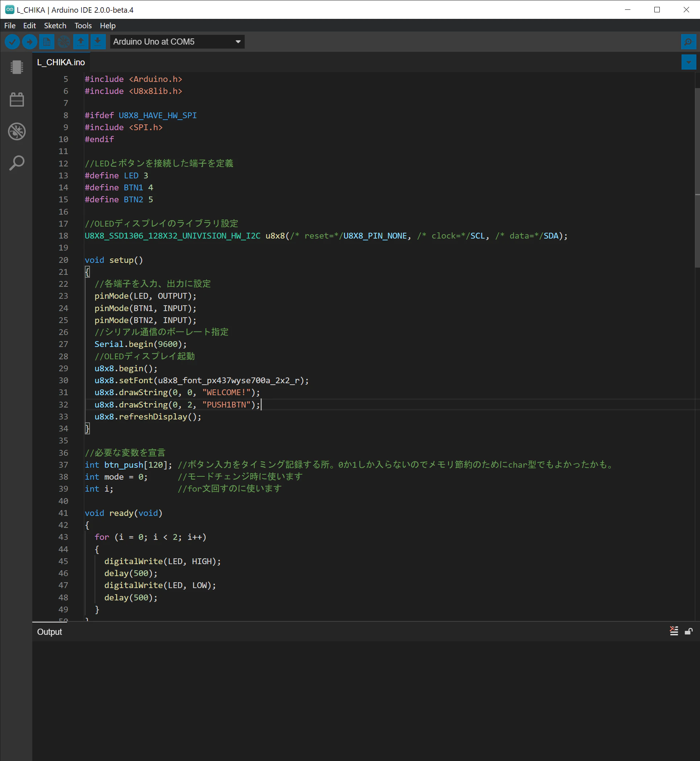Image resolution: width=700 pixels, height=761 pixels.
Task: Click the Open sketch up-arrow icon
Action: point(81,42)
